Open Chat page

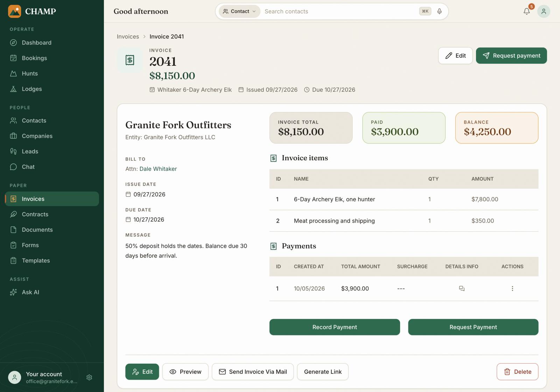coord(52,167)
